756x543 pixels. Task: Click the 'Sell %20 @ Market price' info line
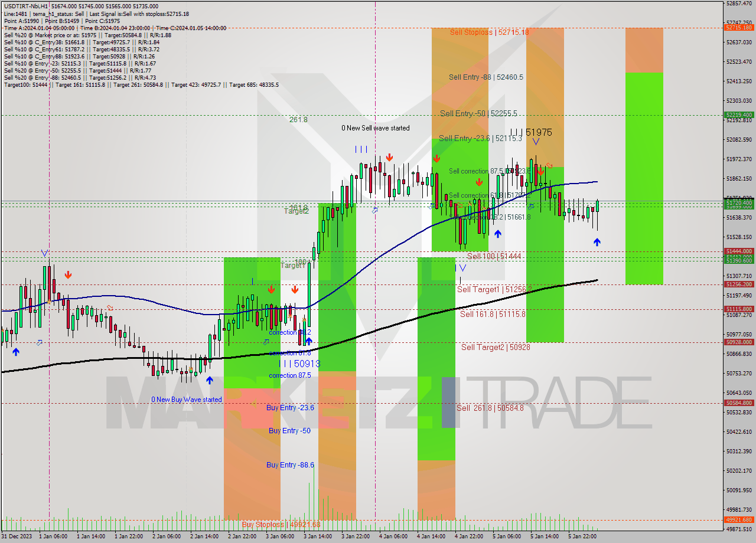pos(87,35)
